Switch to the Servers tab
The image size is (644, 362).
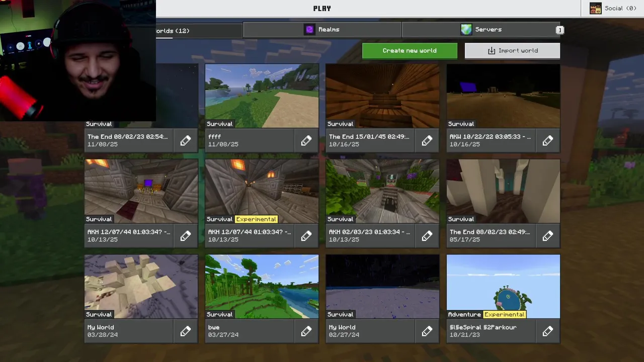pos(481,30)
